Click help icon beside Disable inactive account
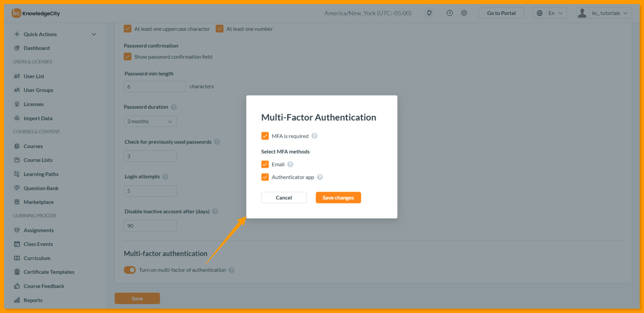Viewport: 644px width, 313px height. (215, 211)
